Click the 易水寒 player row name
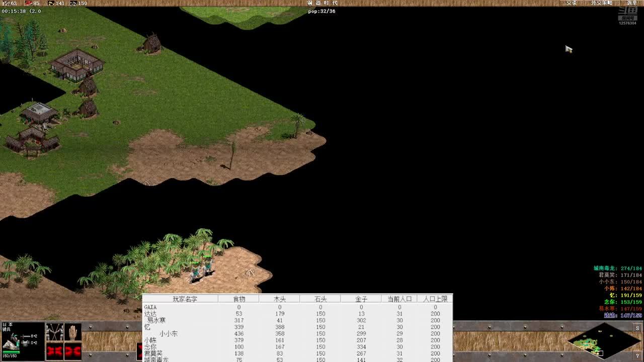Screen dimensions: 644x362 click(x=156, y=320)
